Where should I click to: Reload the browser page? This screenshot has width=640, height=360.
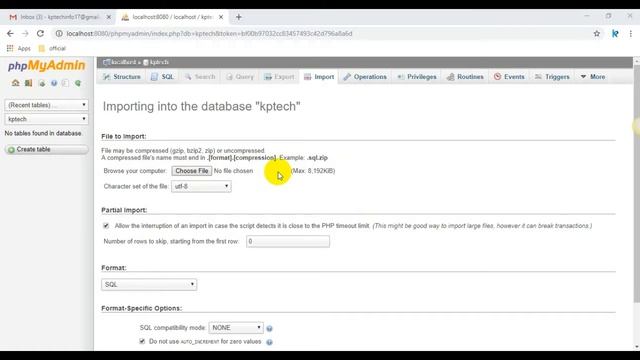pyautogui.click(x=40, y=33)
